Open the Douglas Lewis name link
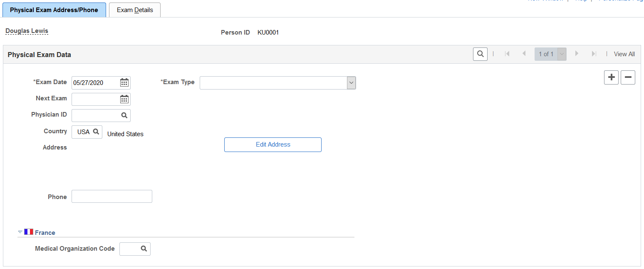This screenshot has width=644, height=269. pos(27,31)
